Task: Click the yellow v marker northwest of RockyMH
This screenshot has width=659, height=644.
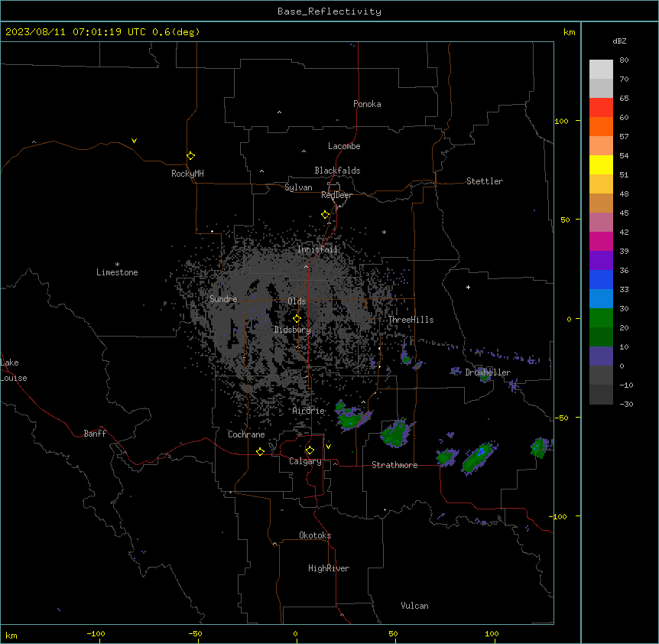Action: click(x=134, y=141)
